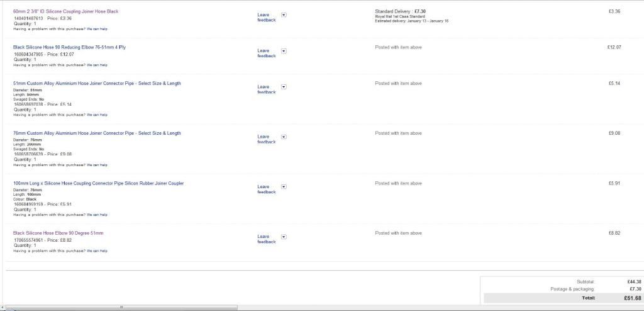Leave feedback for the 76-51mm Reducing Elbow

click(266, 53)
